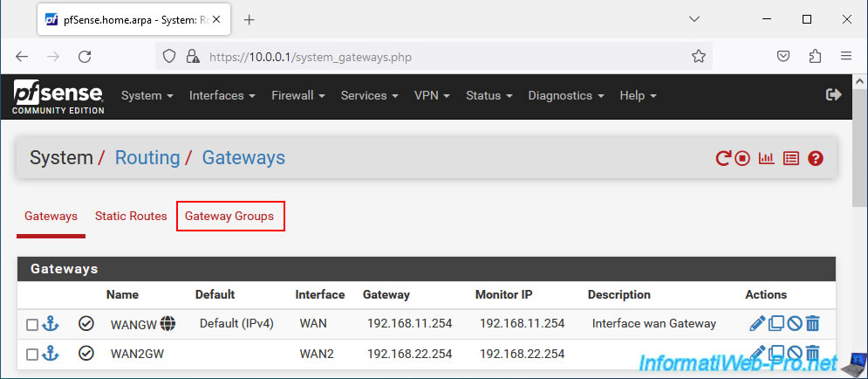Image resolution: width=868 pixels, height=379 pixels.
Task: Click the restart service icon in header
Action: (723, 158)
